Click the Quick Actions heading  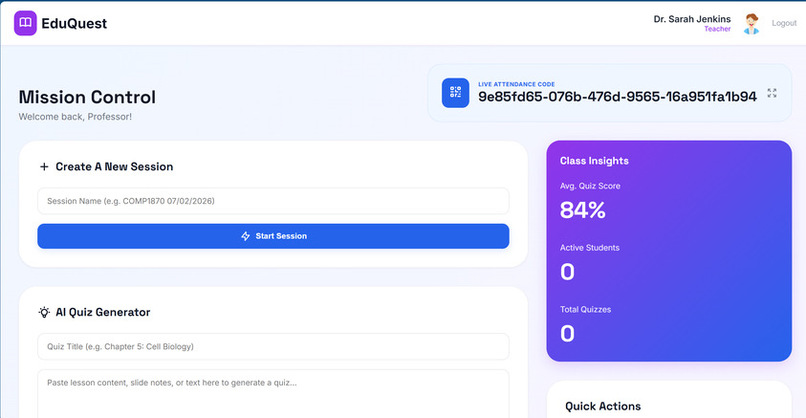click(603, 406)
